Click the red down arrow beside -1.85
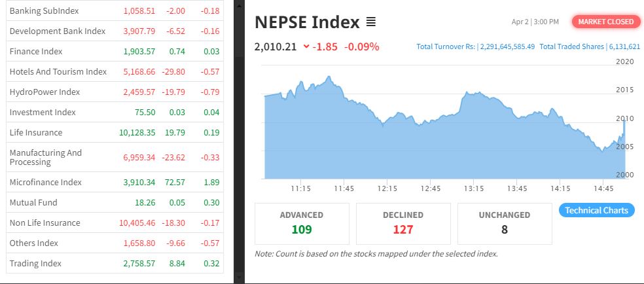The height and width of the screenshot is (284, 644). click(x=306, y=46)
